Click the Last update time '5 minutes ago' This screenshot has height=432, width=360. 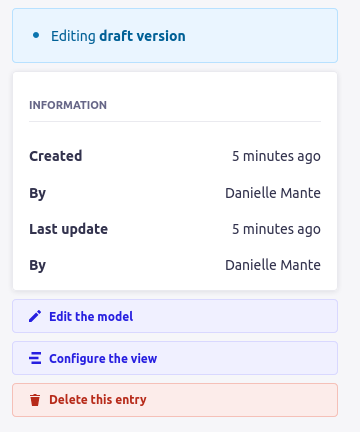coord(276,229)
